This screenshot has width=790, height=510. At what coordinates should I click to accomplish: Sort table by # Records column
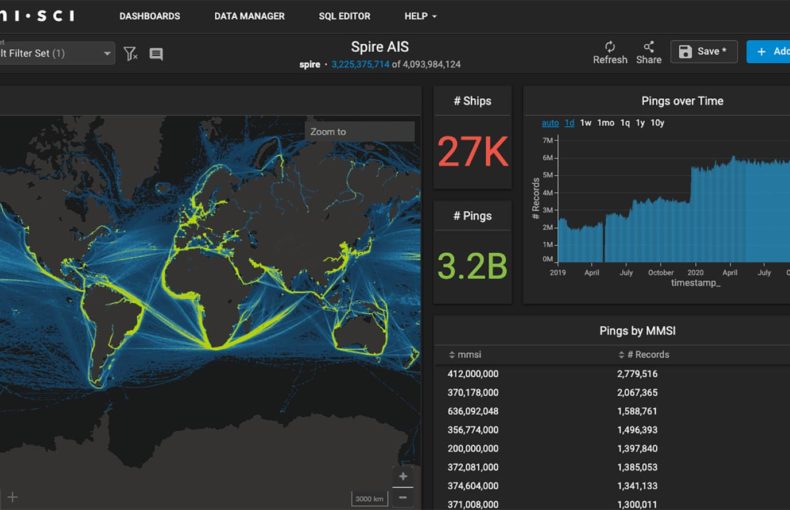[x=643, y=355]
